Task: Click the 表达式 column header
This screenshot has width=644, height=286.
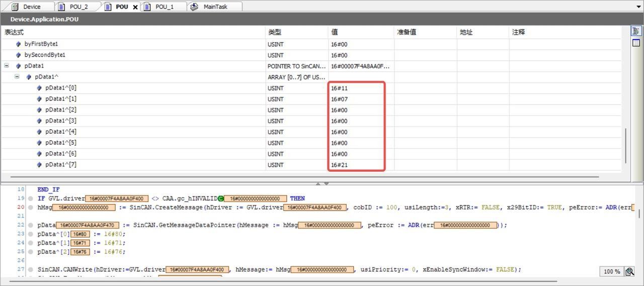Action: (x=14, y=32)
